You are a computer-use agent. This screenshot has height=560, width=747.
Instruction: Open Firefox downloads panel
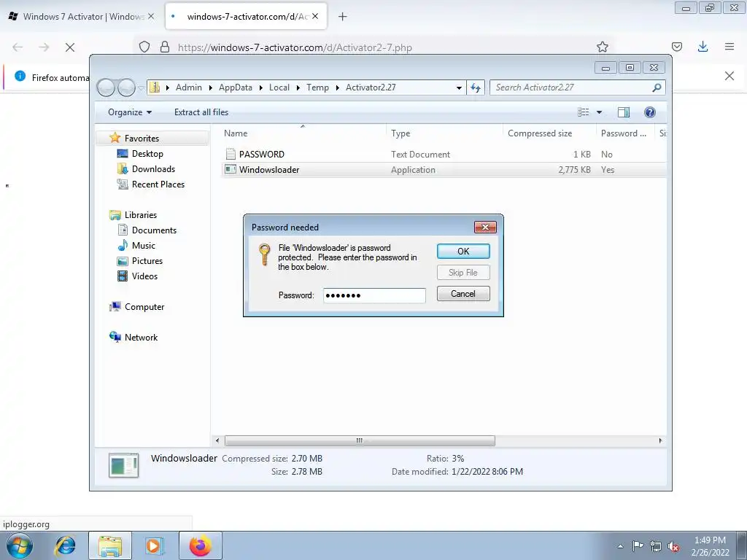[x=703, y=47]
